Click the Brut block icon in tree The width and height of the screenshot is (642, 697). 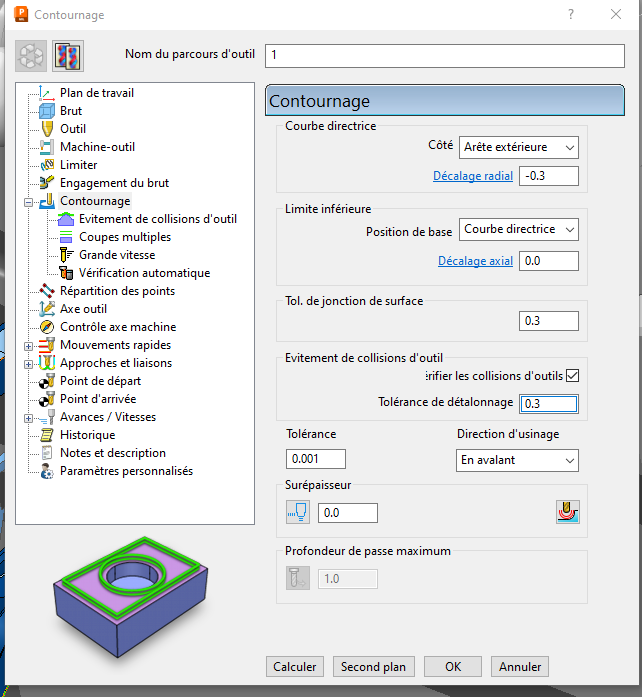[x=47, y=111]
